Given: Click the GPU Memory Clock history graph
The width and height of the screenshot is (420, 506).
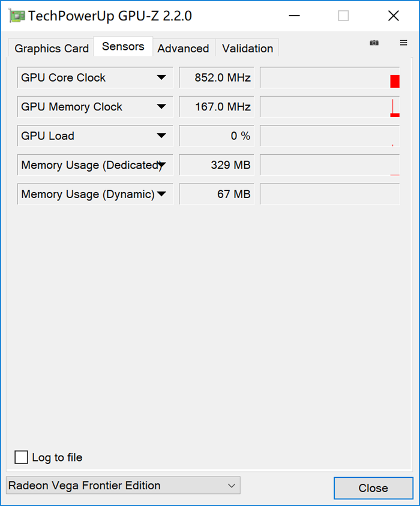Looking at the screenshot, I should tap(329, 106).
